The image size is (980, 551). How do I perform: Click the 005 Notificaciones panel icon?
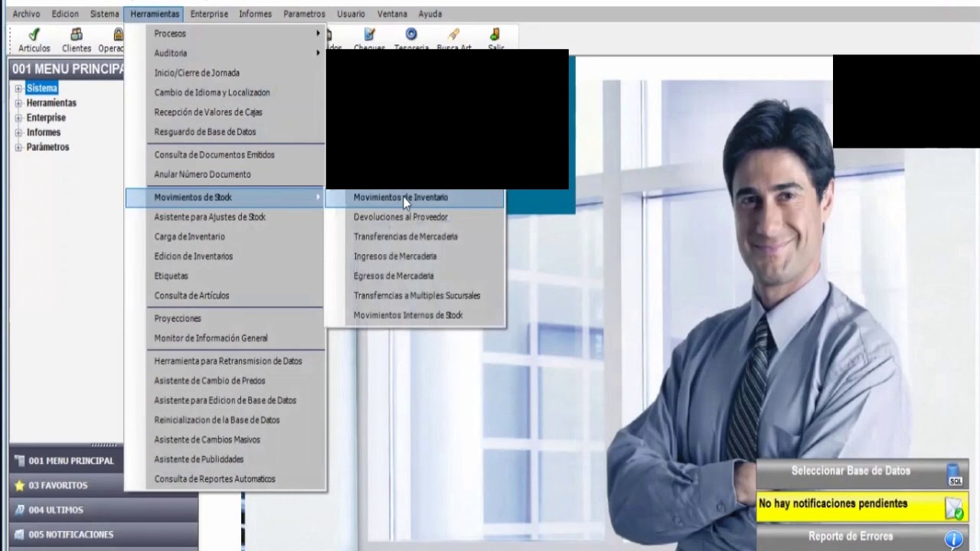[x=20, y=534]
